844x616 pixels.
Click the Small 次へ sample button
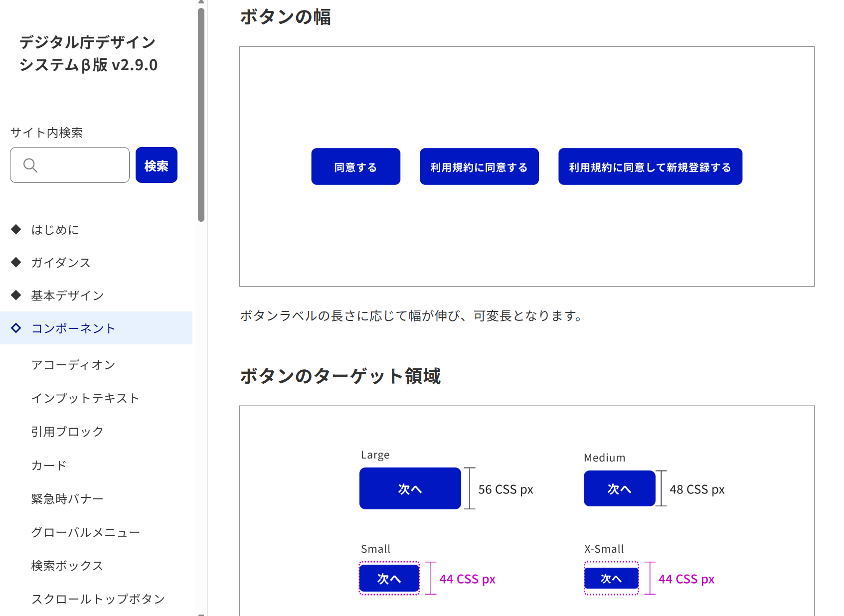[389, 578]
